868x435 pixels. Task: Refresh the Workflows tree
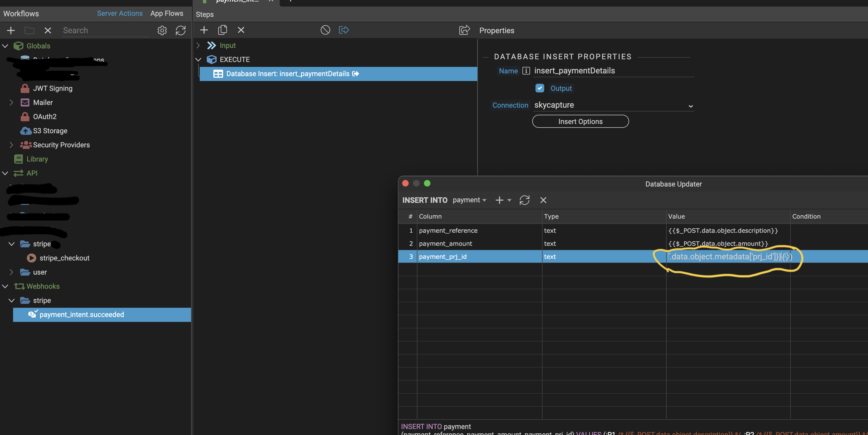(181, 30)
